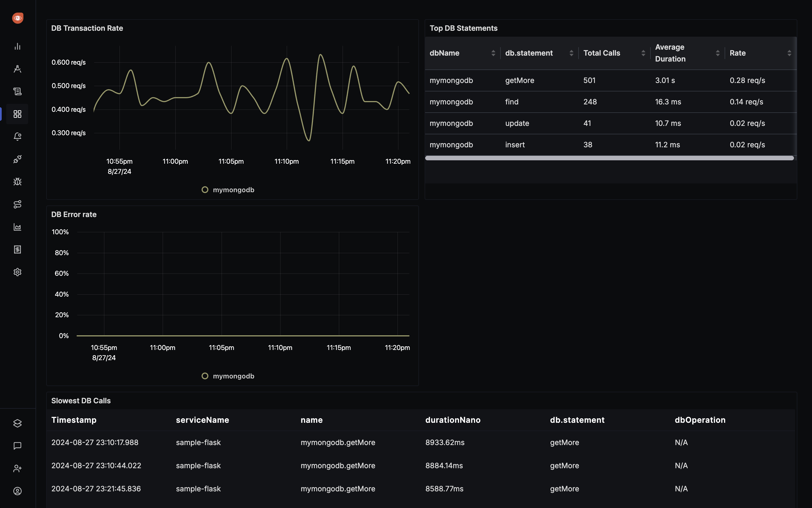Click Total Calls value 501
Viewport: 812px width, 508px height.
[x=589, y=80]
